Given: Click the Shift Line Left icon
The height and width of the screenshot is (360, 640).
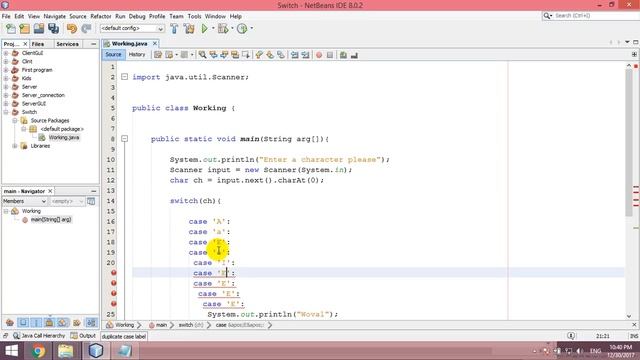Looking at the screenshot, I should coord(294,55).
